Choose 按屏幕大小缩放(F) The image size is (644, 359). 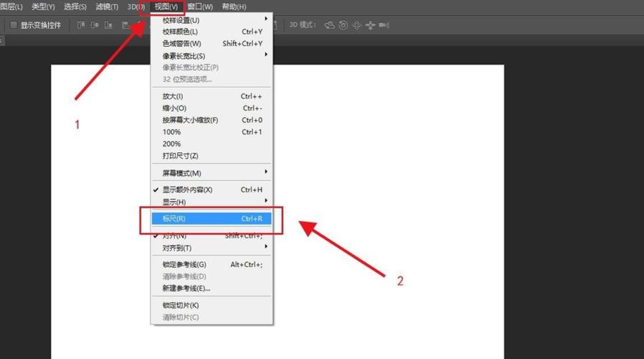click(212, 120)
